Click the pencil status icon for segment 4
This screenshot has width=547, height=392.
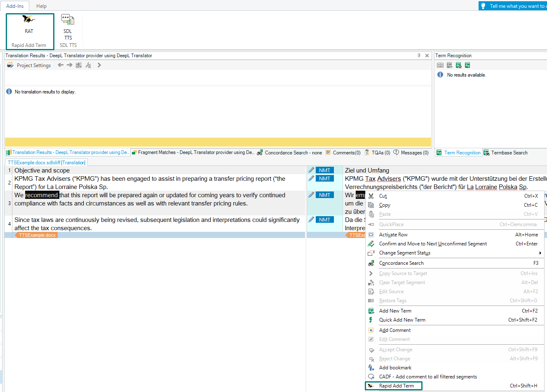click(x=311, y=219)
